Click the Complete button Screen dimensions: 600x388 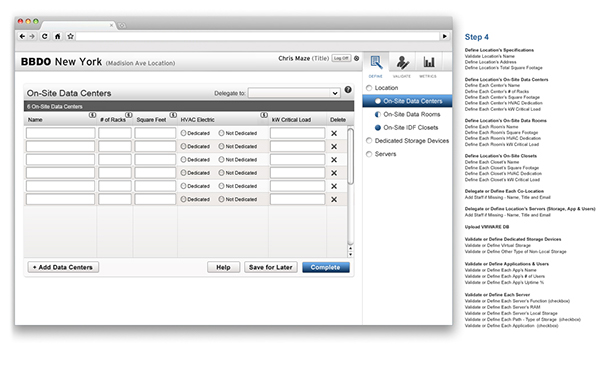pos(326,267)
